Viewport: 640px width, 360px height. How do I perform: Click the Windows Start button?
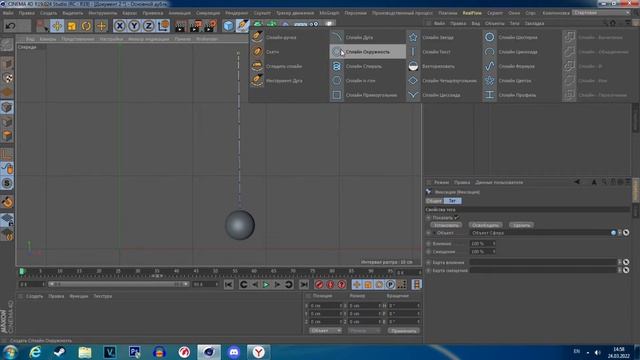[10, 352]
